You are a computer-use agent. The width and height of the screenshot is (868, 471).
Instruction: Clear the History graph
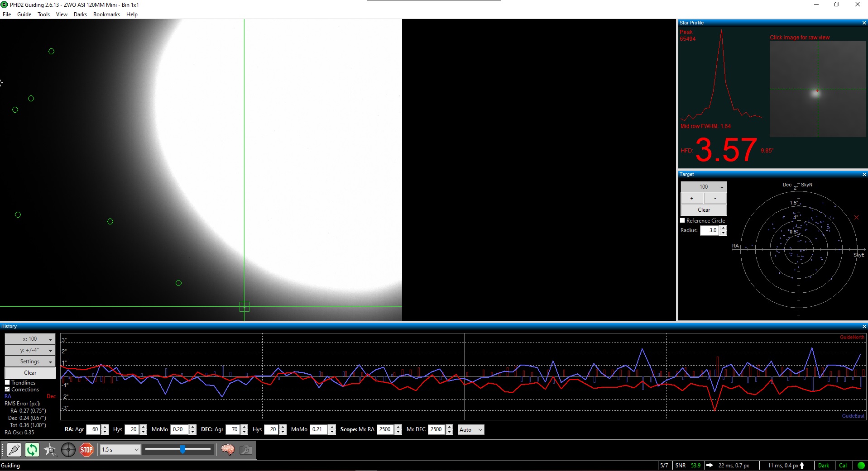(30, 373)
